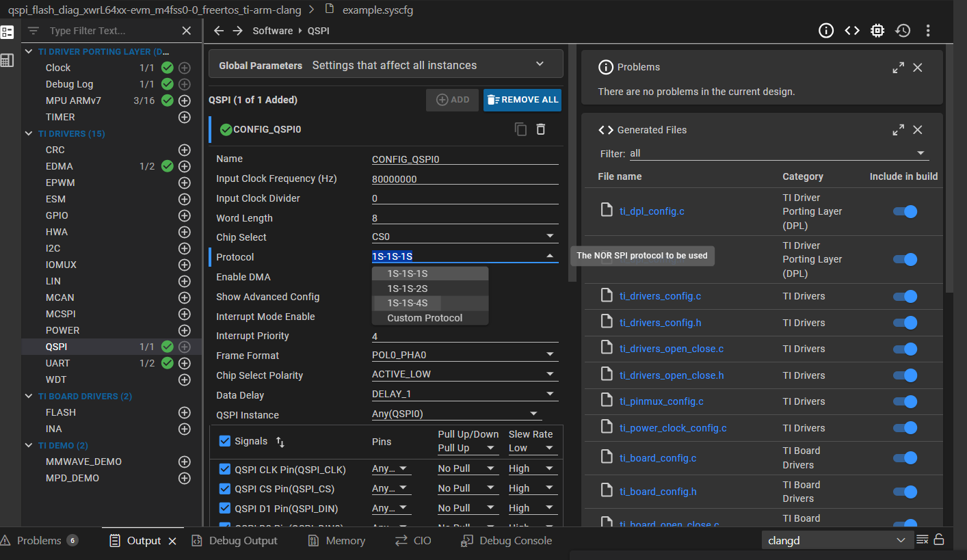Expand the Global Parameters section

click(540, 64)
